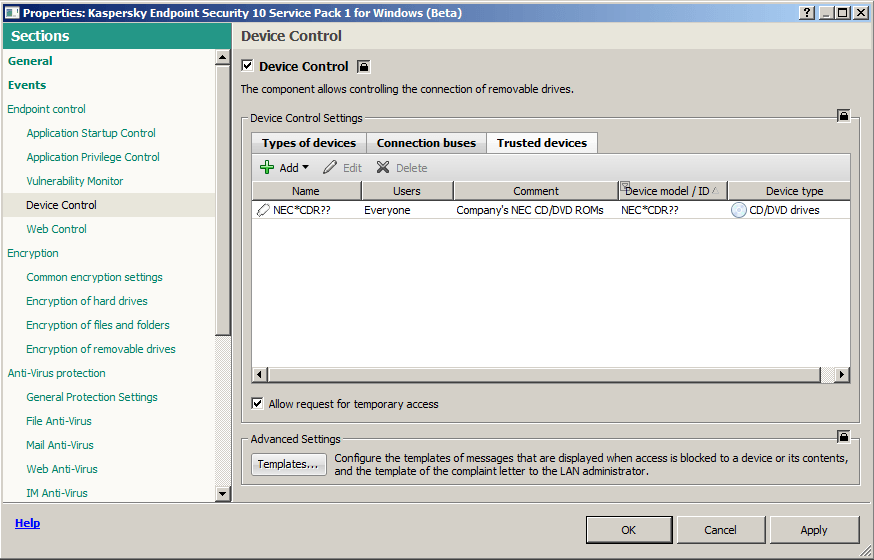
Task: Click the table's right scroll arrow
Action: tap(842, 374)
